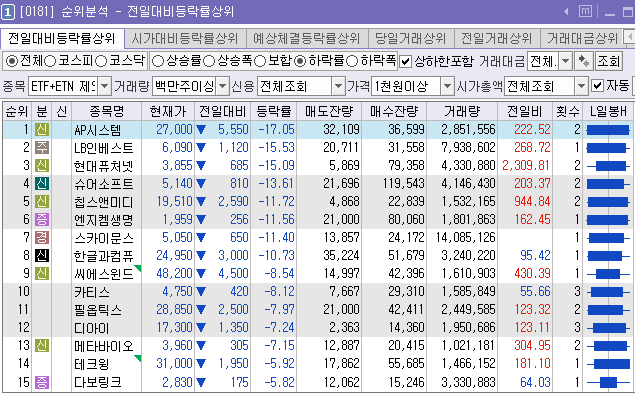Screen dimensions: 635x394
Task: Click the 전일비 column header
Action: click(525, 111)
